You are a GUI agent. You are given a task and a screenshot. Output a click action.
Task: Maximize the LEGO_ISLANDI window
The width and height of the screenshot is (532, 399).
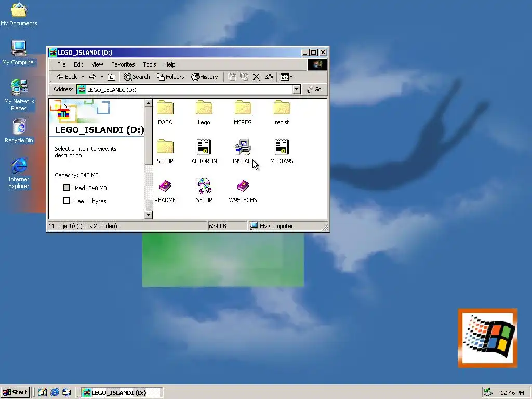coord(313,52)
